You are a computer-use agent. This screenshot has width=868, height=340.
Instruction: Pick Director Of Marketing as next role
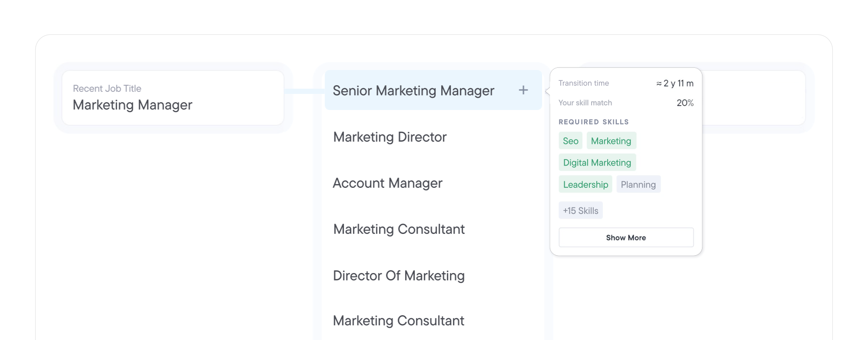point(399,276)
